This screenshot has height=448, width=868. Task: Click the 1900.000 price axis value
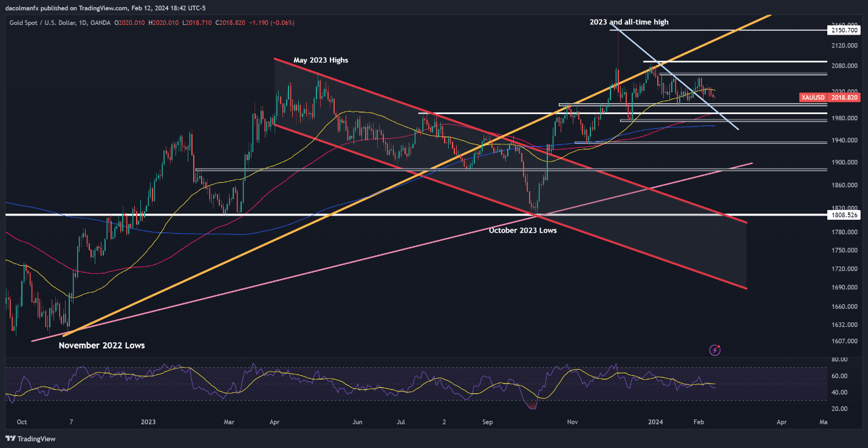846,163
